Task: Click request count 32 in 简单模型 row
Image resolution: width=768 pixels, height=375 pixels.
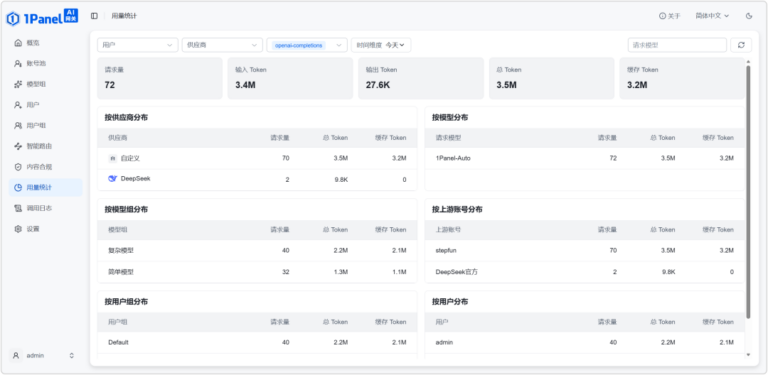Action: point(286,272)
